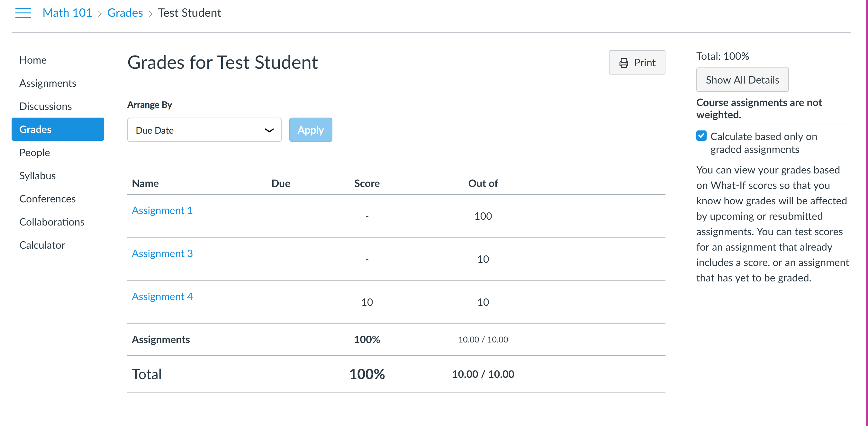The width and height of the screenshot is (868, 426).
Task: Open People in course navigation
Action: 34,153
